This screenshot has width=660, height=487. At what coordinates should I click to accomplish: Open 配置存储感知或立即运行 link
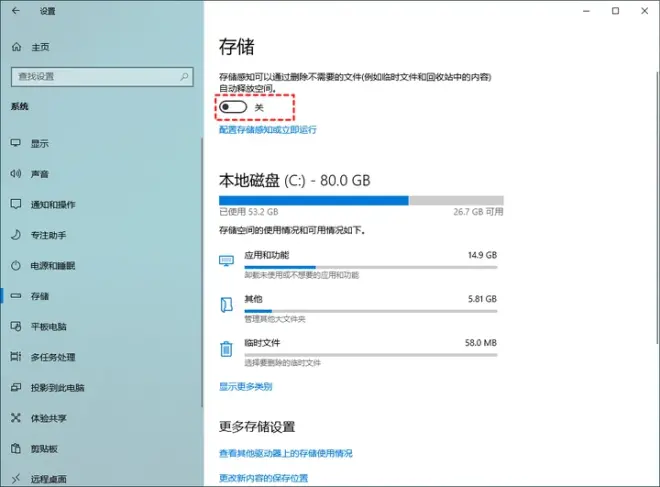(x=268, y=130)
